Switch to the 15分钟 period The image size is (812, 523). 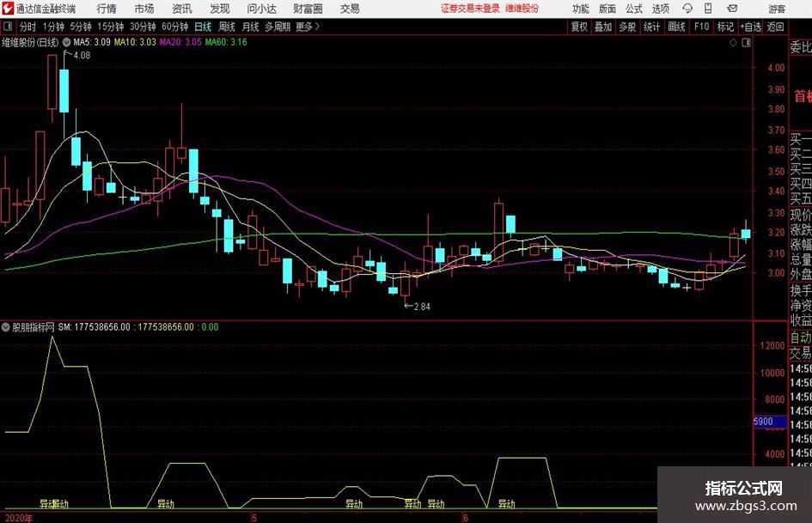(x=110, y=27)
